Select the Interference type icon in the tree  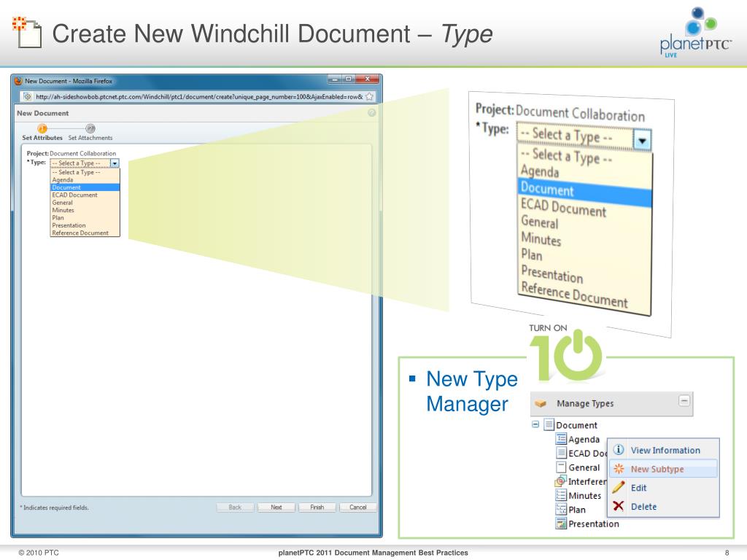[x=561, y=481]
